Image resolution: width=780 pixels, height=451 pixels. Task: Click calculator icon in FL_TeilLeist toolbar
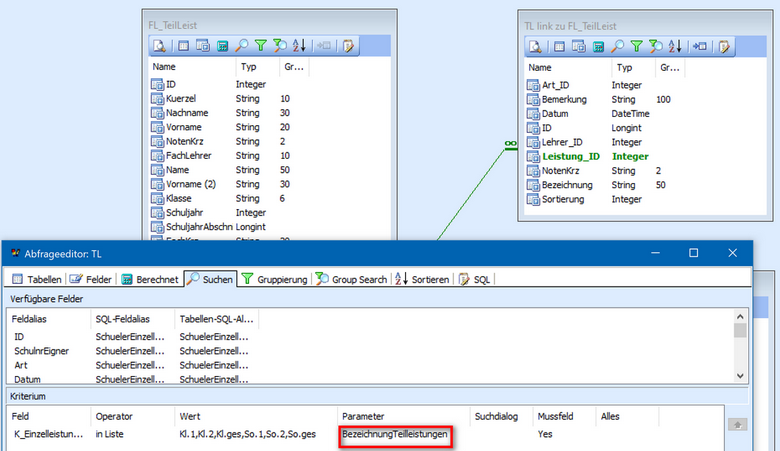(222, 46)
